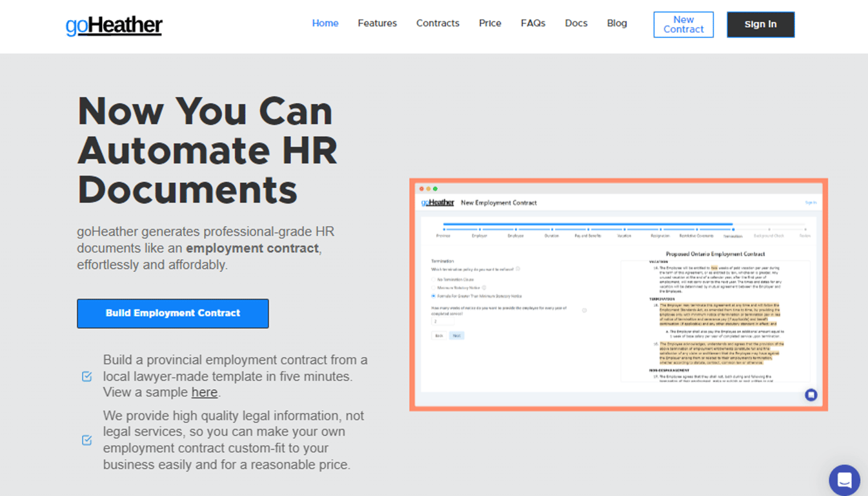This screenshot has height=496, width=868.
Task: Open the Home nav item
Action: click(x=325, y=23)
